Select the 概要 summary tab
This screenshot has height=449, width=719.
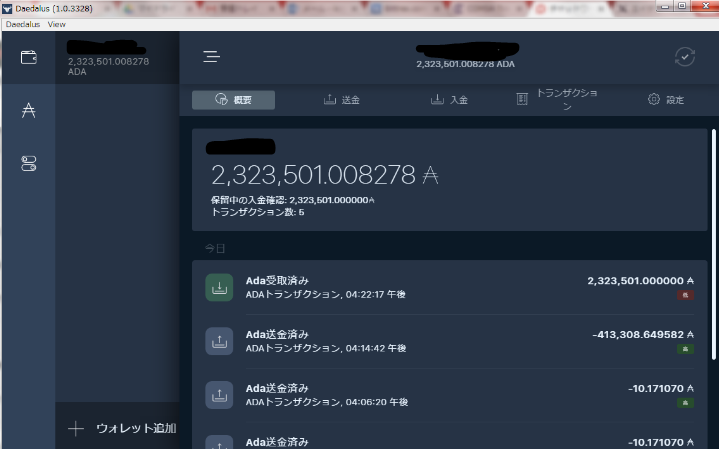click(233, 100)
